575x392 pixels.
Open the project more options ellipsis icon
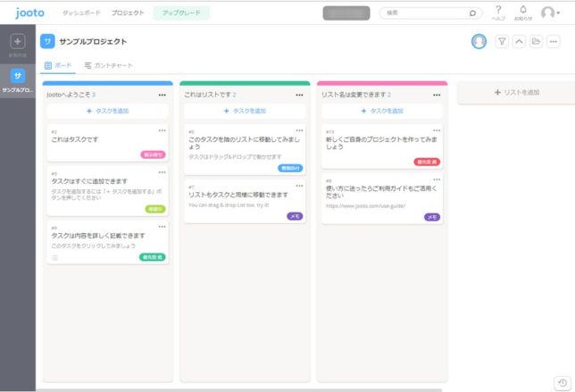point(553,41)
